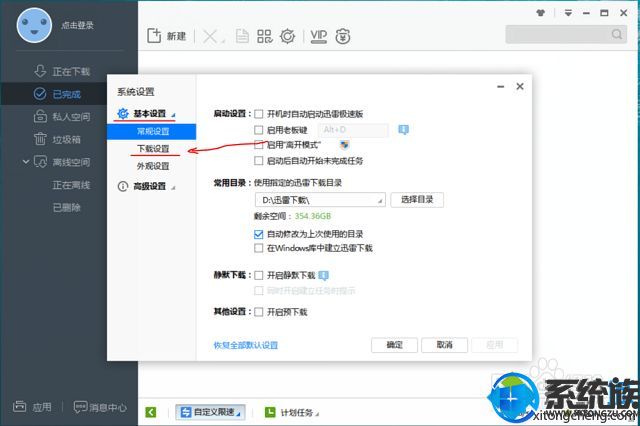Open the D:\迅雷下载\ directory dropdown
The width and height of the screenshot is (640, 426).
[x=320, y=200]
